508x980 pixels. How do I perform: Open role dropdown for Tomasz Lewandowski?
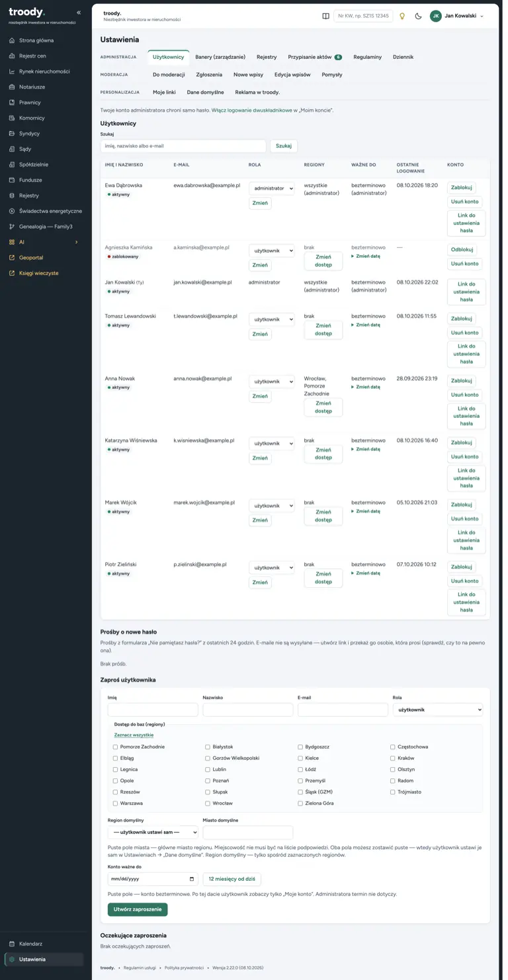coord(272,319)
